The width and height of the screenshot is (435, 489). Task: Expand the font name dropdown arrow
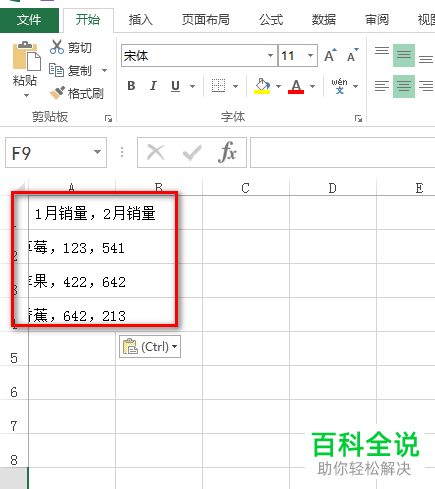tap(271, 56)
